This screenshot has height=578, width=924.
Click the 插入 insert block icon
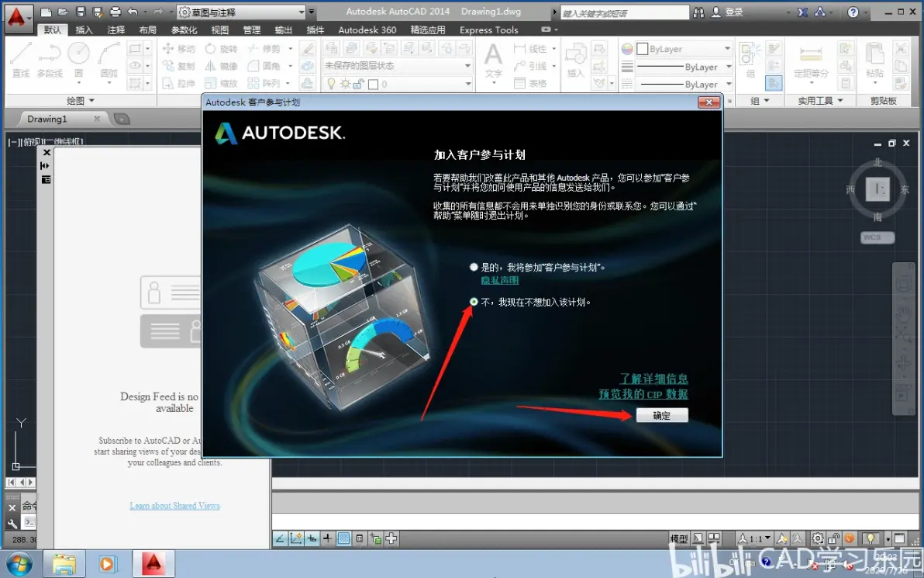point(575,61)
